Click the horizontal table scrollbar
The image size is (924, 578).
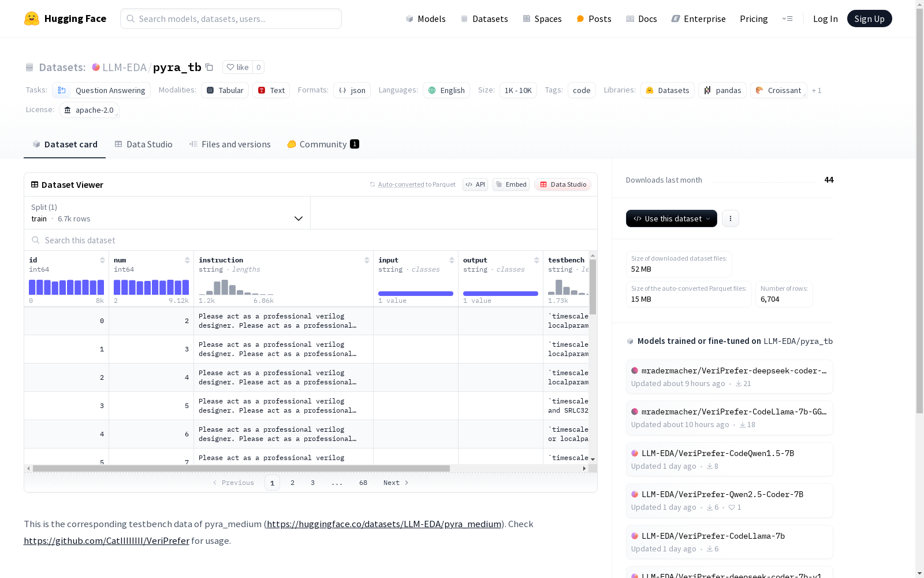[x=241, y=468]
